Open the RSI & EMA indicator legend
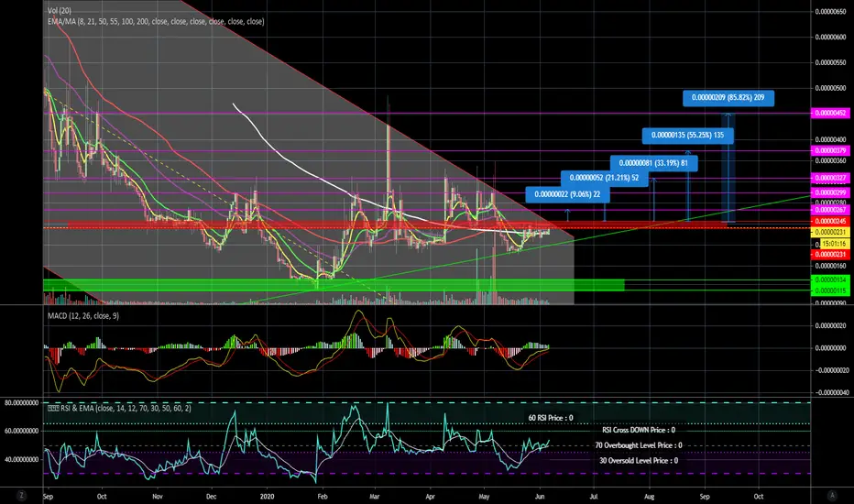The height and width of the screenshot is (504, 854). coord(119,408)
